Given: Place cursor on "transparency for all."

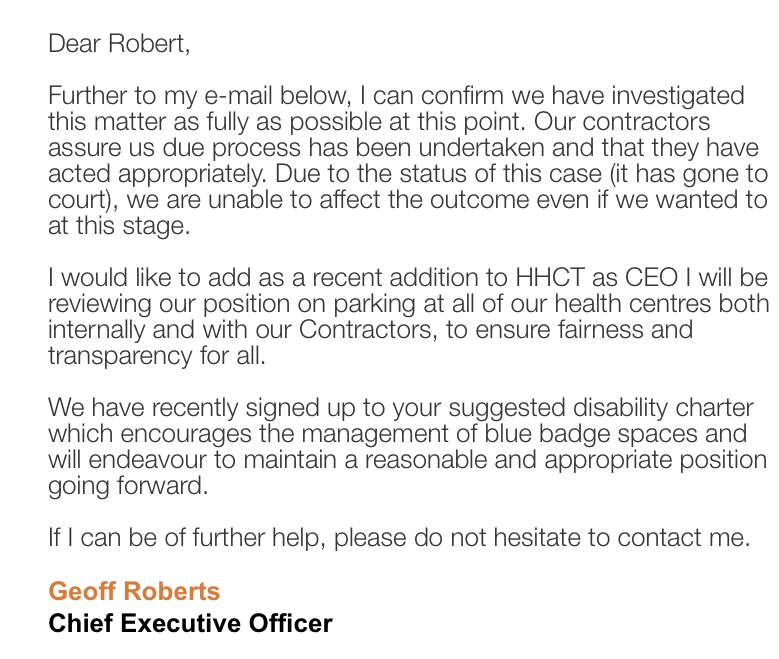Looking at the screenshot, I should pyautogui.click(x=156, y=356).
